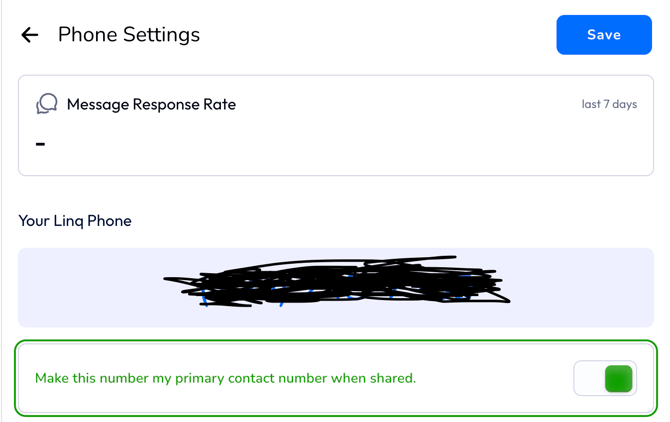Click the "Your Linq Phone" heading

75,220
